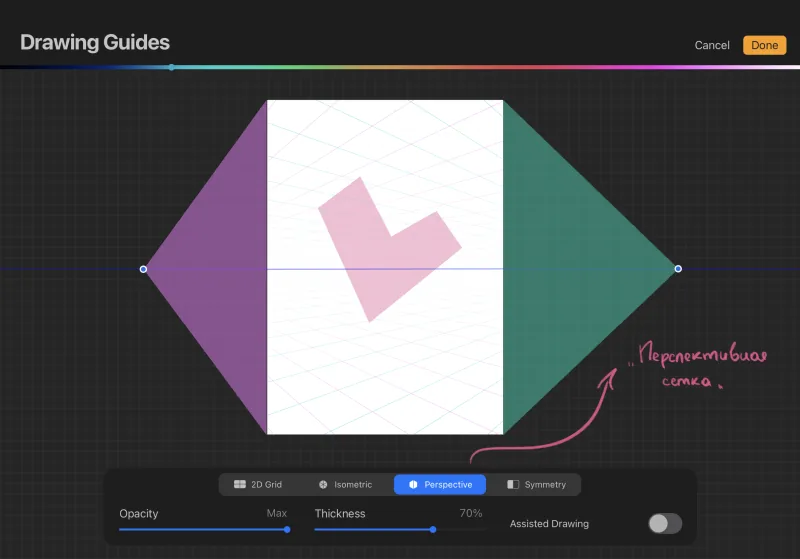Click the Opacity label
This screenshot has width=800, height=559.
(139, 514)
